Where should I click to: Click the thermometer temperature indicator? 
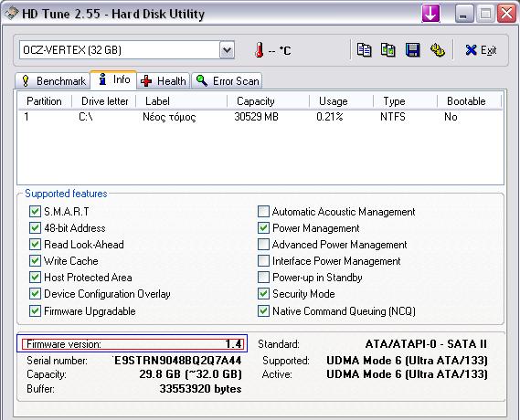pos(260,50)
